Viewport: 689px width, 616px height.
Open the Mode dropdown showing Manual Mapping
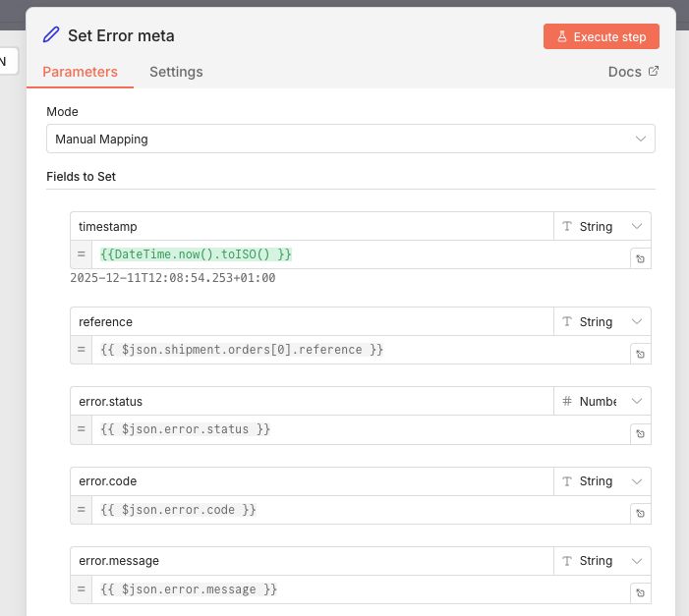[350, 140]
